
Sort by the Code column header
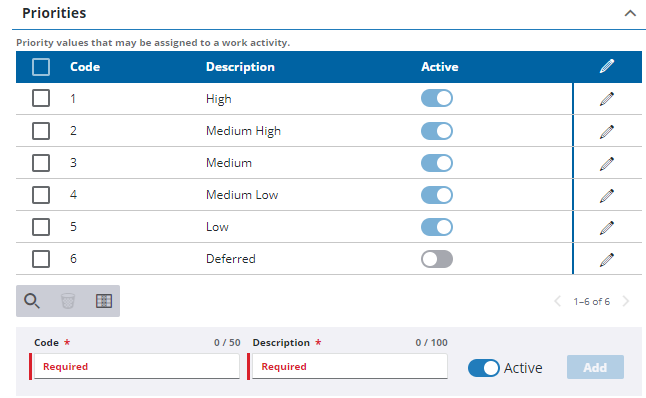click(x=85, y=67)
